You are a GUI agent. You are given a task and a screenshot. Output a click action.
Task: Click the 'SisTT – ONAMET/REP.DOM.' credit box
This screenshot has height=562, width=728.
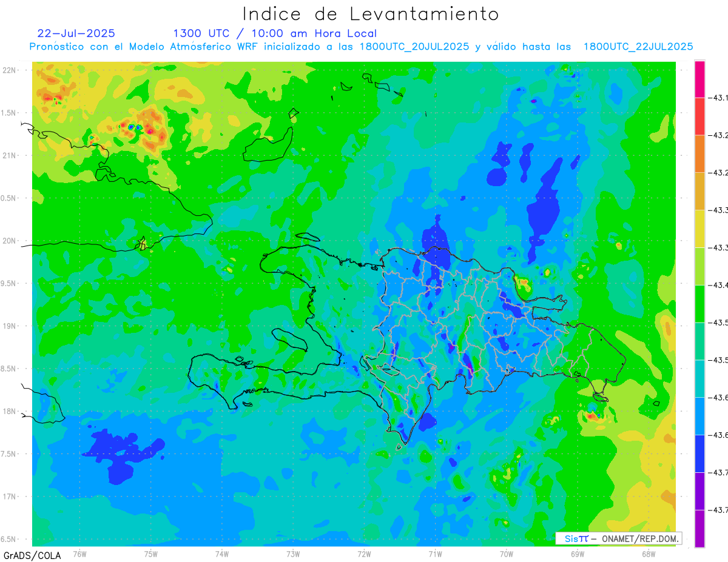[x=618, y=538]
